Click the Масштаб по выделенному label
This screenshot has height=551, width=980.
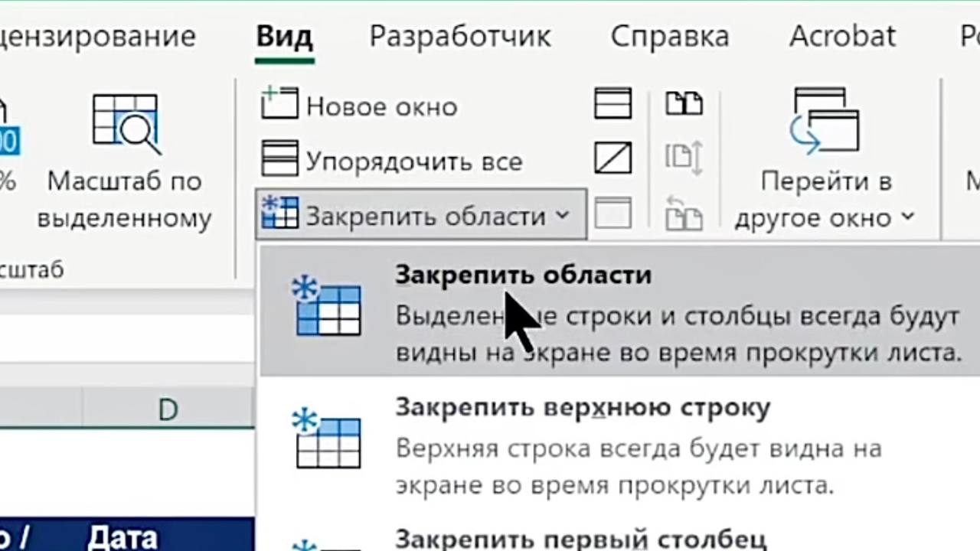pyautogui.click(x=125, y=200)
